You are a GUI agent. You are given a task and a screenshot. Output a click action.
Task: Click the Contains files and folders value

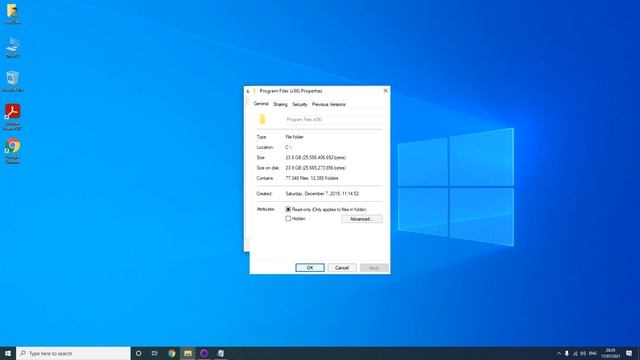pyautogui.click(x=312, y=178)
